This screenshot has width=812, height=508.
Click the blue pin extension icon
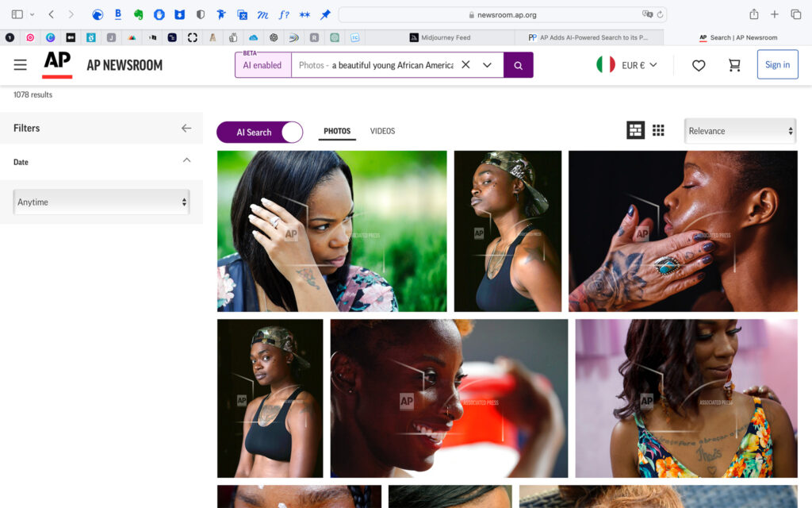tap(325, 14)
